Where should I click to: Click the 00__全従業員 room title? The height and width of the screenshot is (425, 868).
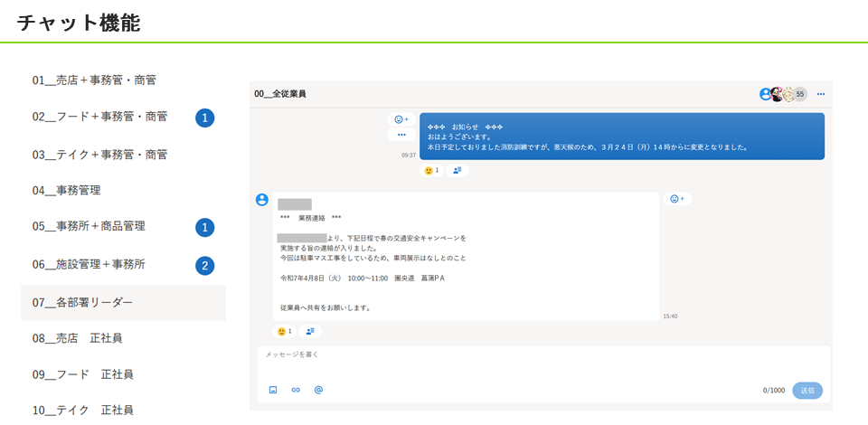[280, 94]
